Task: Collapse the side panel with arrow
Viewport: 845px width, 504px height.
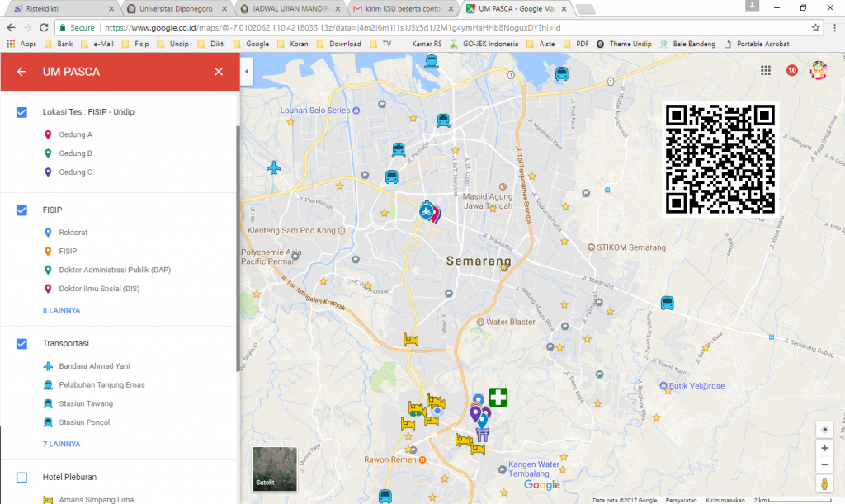Action: point(246,72)
